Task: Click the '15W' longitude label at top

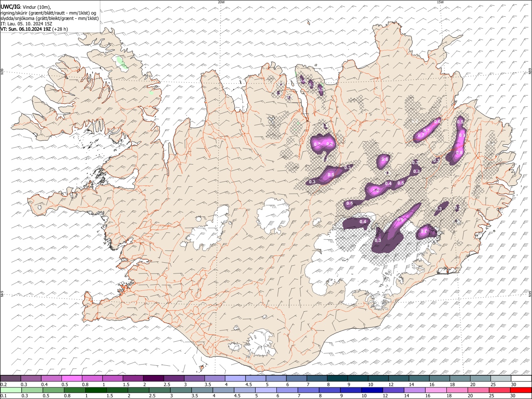Action: [x=440, y=2]
